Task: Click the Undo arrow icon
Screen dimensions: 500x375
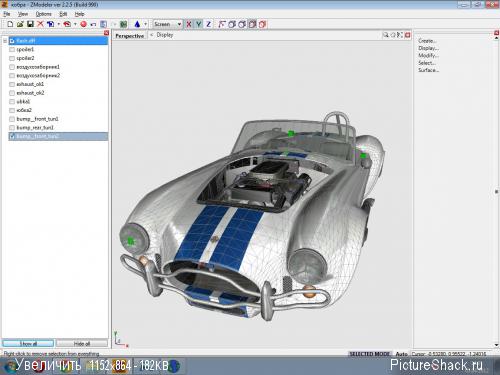Action: (93, 24)
